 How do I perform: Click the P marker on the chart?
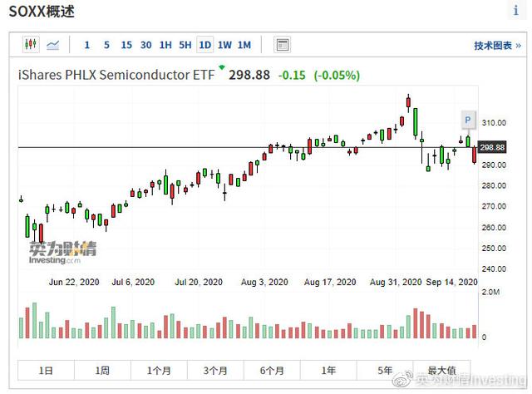(468, 121)
